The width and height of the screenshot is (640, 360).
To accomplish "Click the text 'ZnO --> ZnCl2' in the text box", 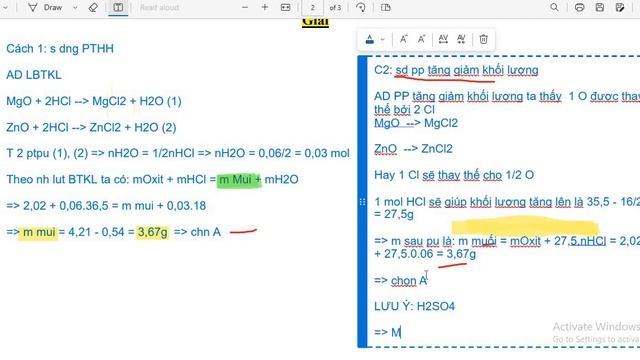I will tap(413, 149).
